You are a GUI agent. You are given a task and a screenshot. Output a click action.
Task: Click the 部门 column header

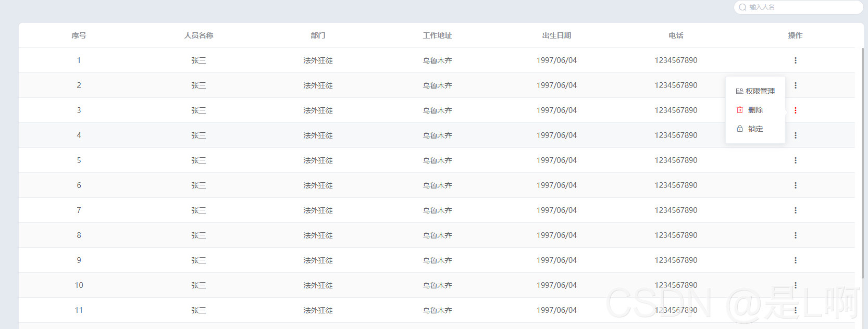(x=318, y=35)
